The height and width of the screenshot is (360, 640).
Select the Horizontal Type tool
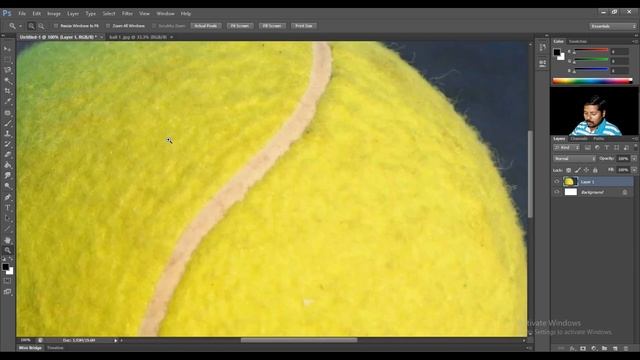point(7,208)
